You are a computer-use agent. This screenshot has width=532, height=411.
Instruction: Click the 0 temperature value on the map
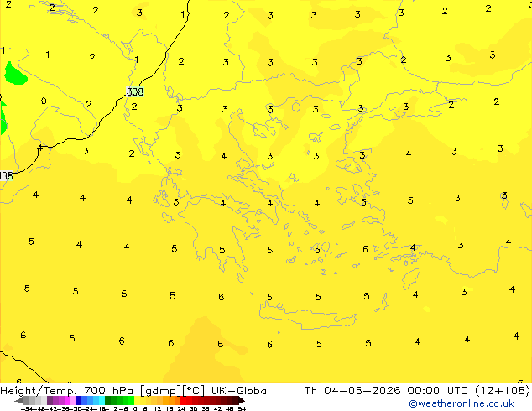[x=44, y=101]
